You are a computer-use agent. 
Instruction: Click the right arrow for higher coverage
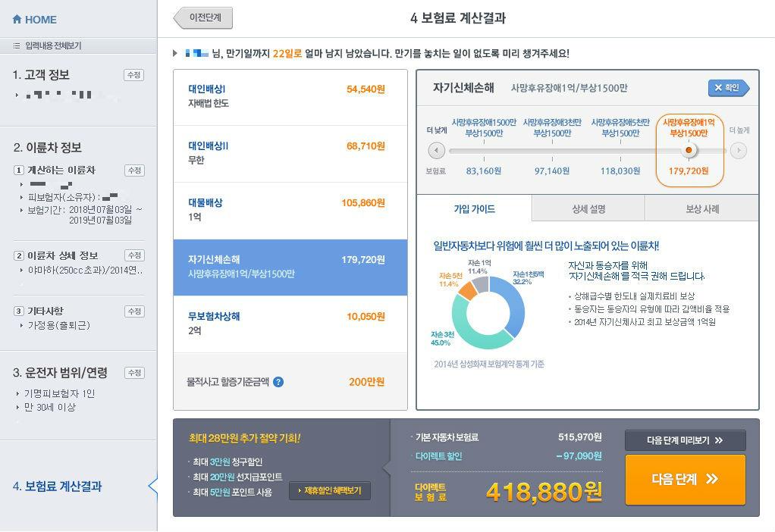click(x=738, y=151)
